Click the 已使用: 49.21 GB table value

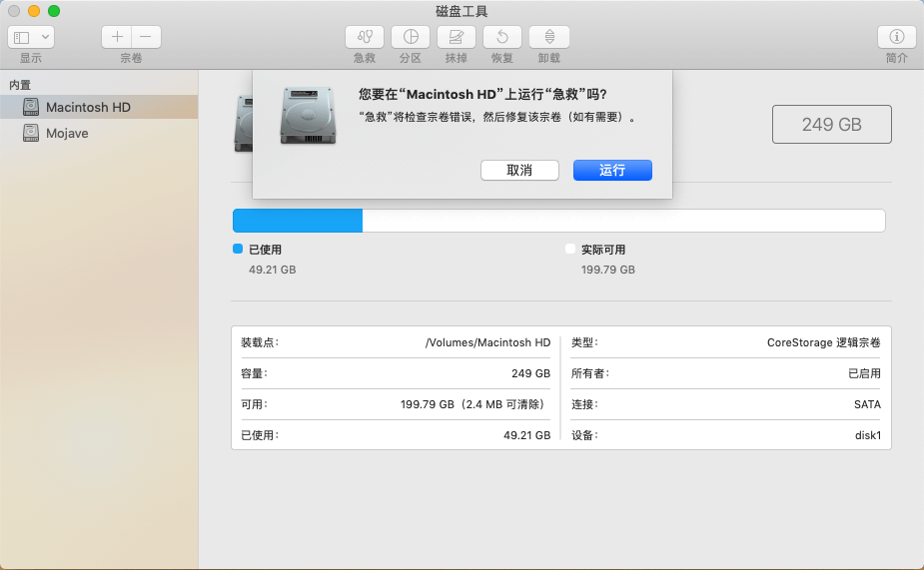pos(526,435)
